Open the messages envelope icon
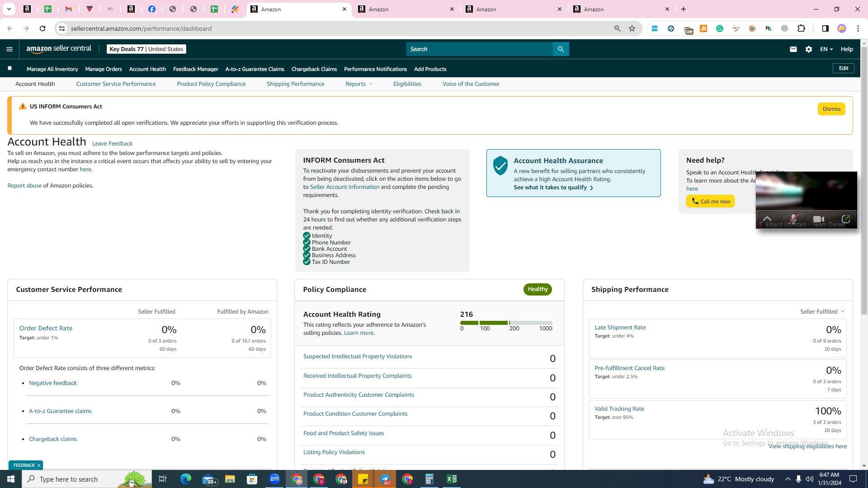This screenshot has height=488, width=868. [793, 49]
